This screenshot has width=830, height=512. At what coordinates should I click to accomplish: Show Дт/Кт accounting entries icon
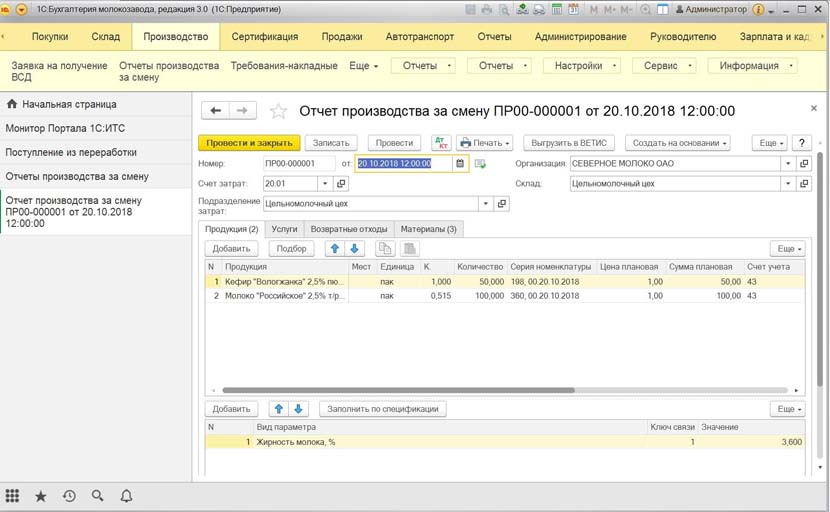coord(440,143)
